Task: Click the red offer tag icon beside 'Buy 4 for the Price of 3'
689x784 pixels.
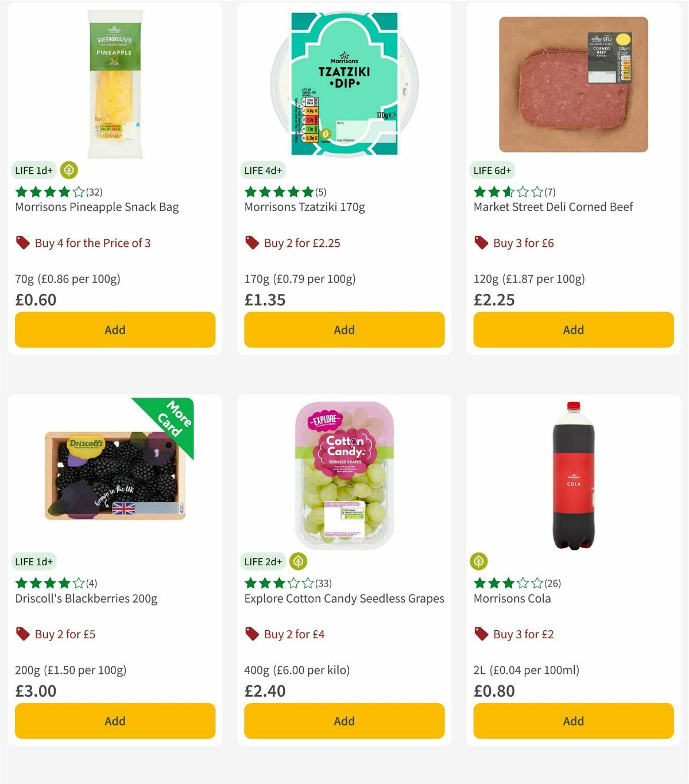Action: [23, 243]
